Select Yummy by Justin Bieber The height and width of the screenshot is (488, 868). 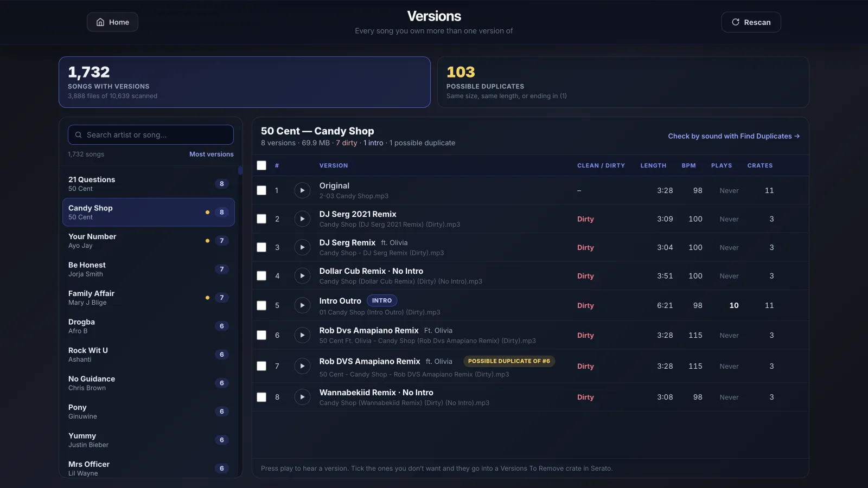pyautogui.click(x=149, y=440)
